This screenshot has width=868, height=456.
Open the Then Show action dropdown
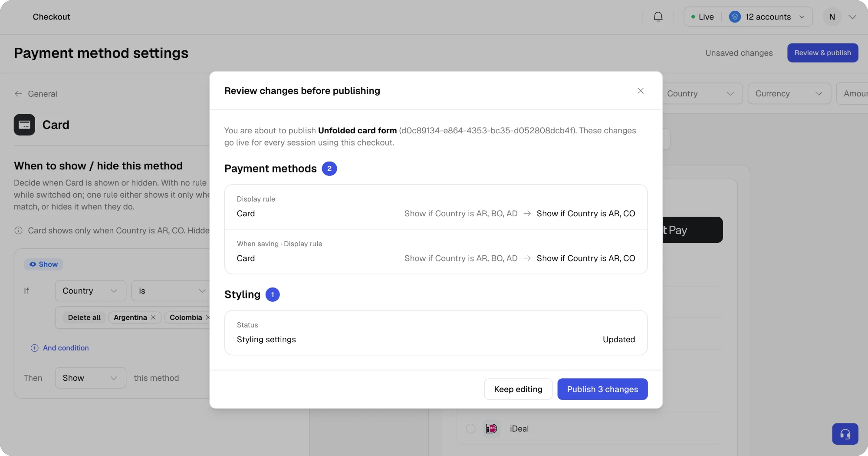pyautogui.click(x=90, y=378)
